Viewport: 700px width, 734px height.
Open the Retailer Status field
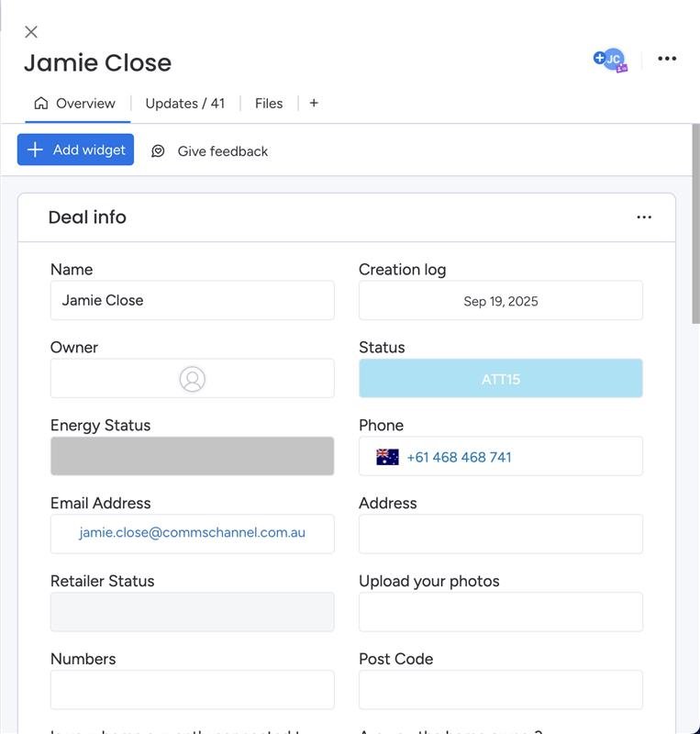(192, 612)
